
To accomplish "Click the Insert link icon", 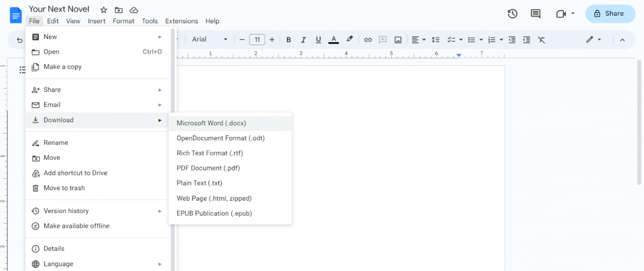I will (x=368, y=40).
